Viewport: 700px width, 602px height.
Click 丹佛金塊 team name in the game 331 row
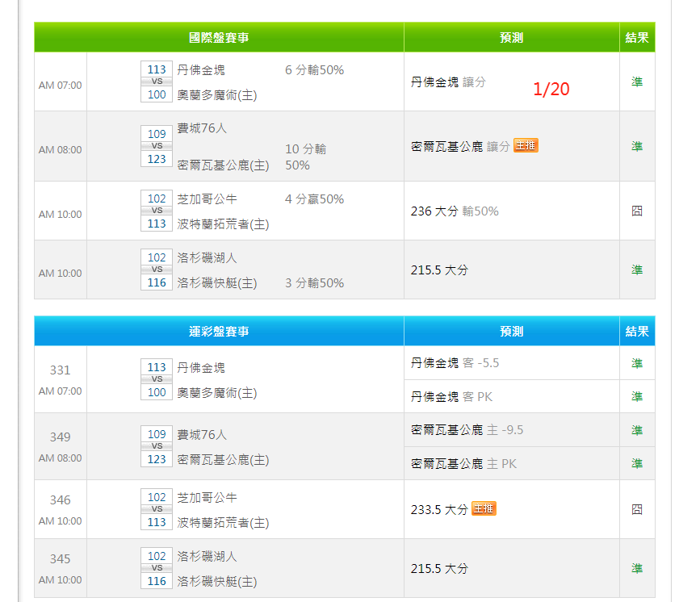click(201, 368)
